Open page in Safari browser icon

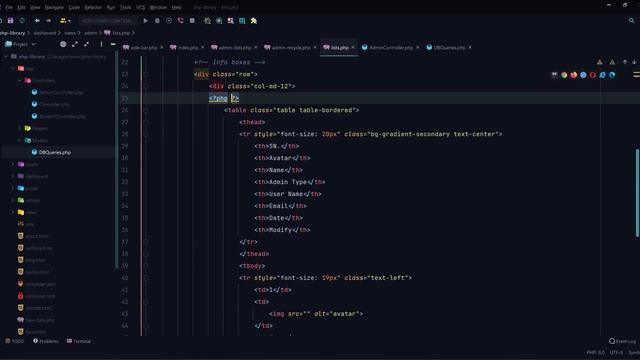[x=583, y=75]
